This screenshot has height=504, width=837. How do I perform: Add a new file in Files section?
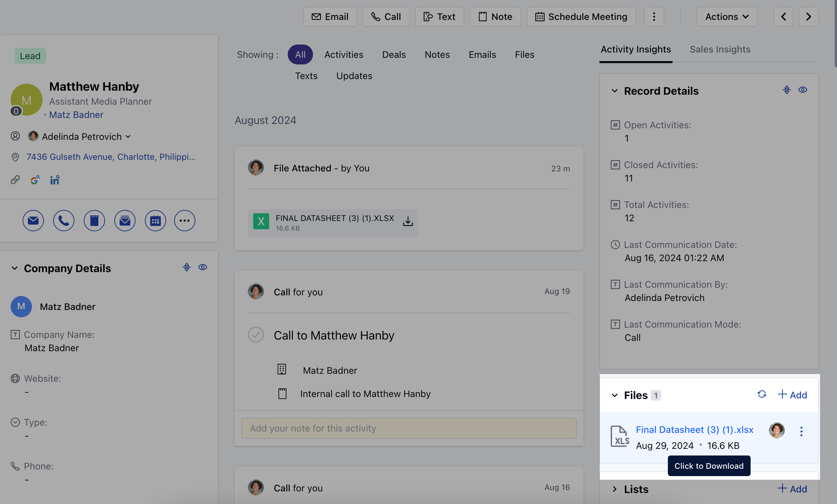[792, 395]
